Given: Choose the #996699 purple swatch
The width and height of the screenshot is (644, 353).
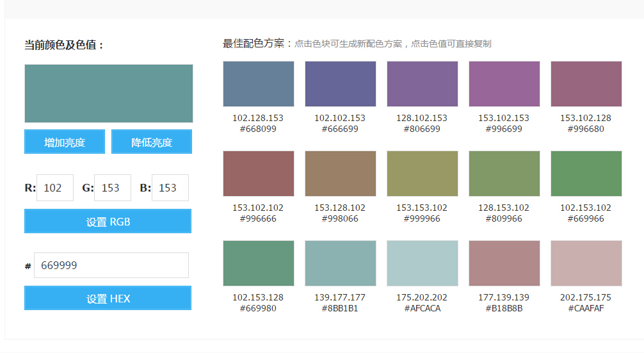Looking at the screenshot, I should coord(504,84).
